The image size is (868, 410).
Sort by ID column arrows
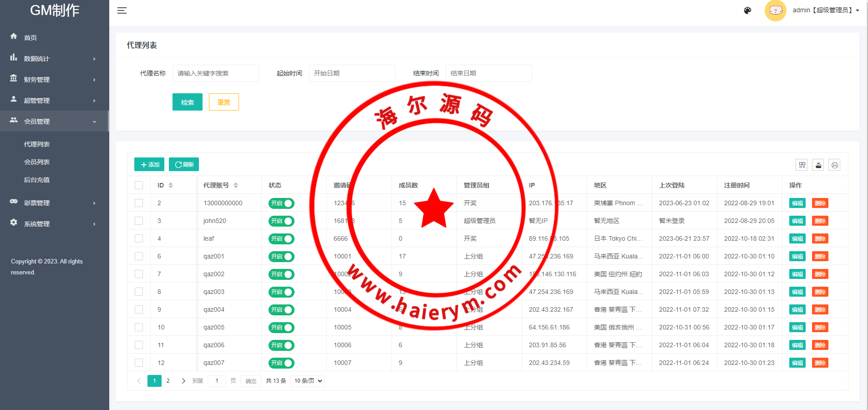click(x=171, y=185)
